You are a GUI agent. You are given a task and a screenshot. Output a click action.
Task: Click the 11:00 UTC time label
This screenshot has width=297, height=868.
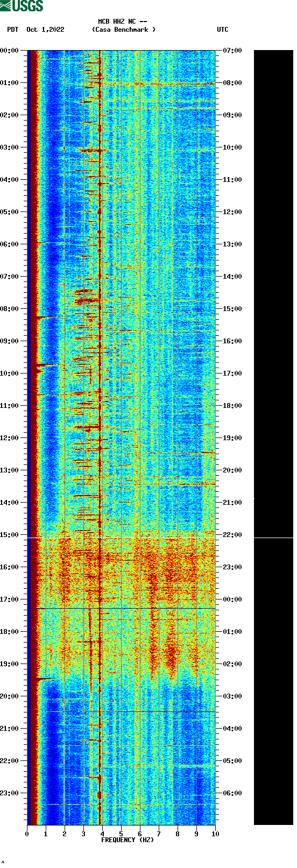click(232, 180)
